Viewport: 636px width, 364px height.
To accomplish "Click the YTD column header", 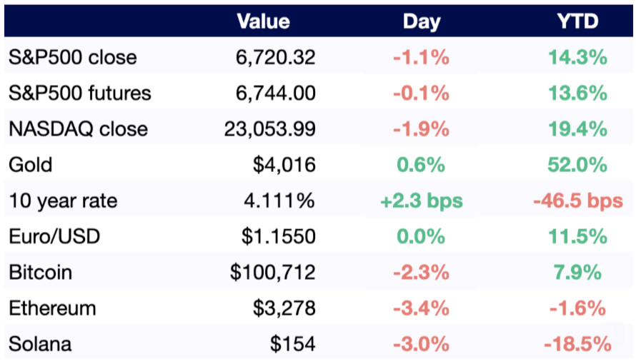I will 577,21.
